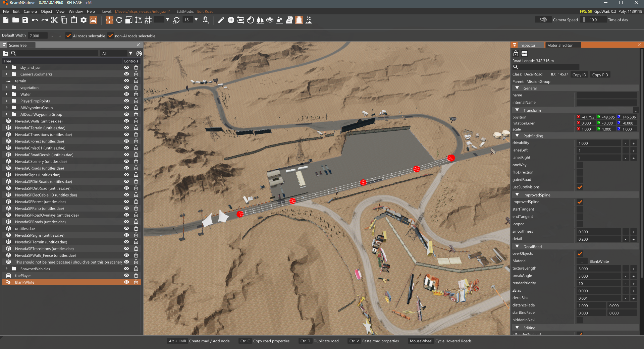The height and width of the screenshot is (349, 644).
Task: Click the Paste clipboard icon
Action: (74, 20)
